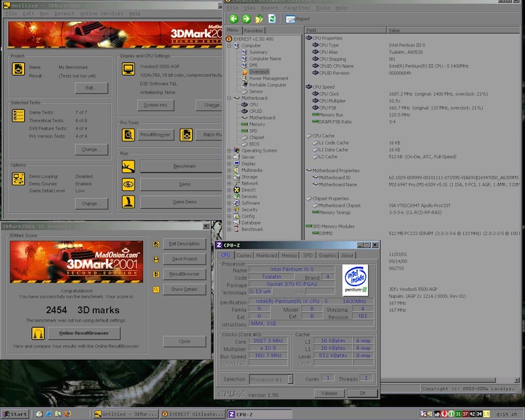Click the Project icon in 3DMark
The image size is (525, 420).
[x=18, y=69]
